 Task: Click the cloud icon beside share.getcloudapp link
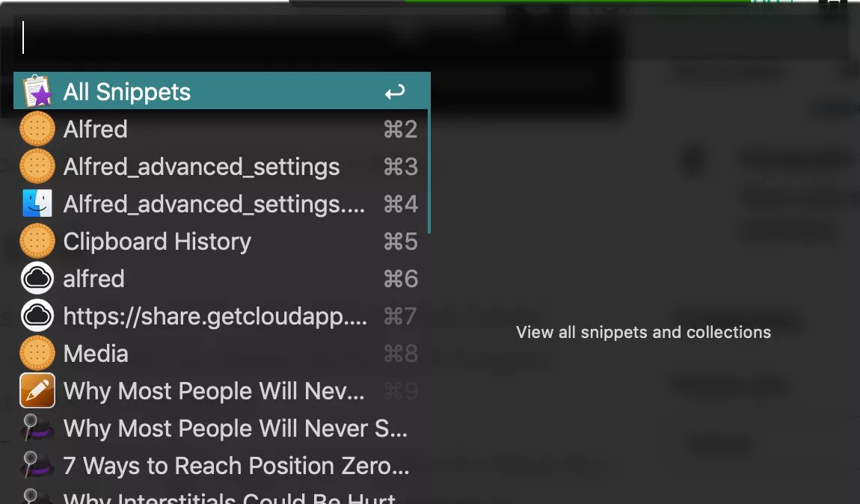pos(37,316)
